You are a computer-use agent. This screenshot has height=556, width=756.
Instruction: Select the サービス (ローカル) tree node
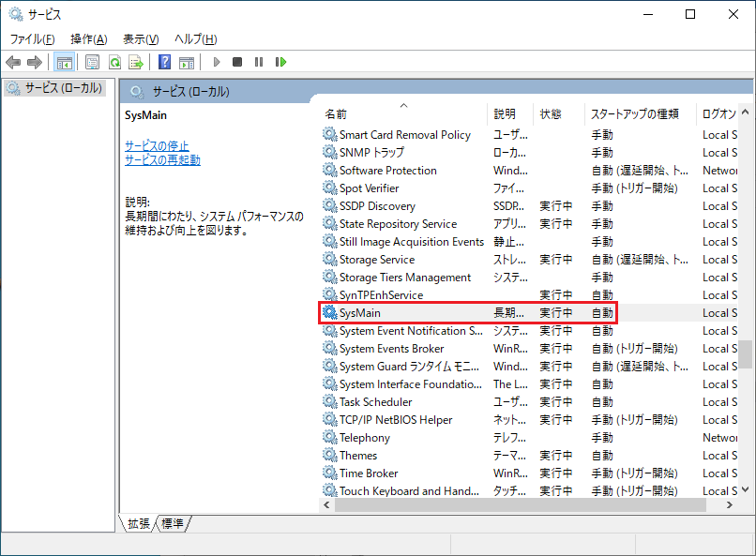click(x=54, y=88)
